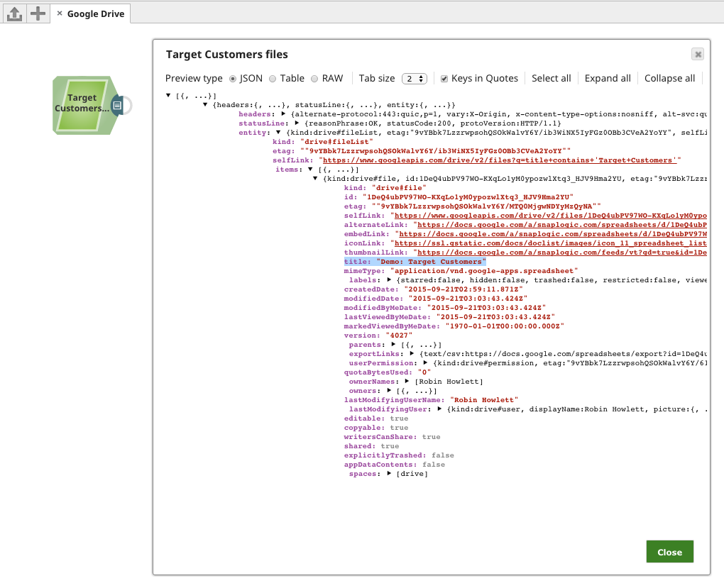The height and width of the screenshot is (588, 724).
Task: Select the Table preview type radio
Action: click(273, 79)
